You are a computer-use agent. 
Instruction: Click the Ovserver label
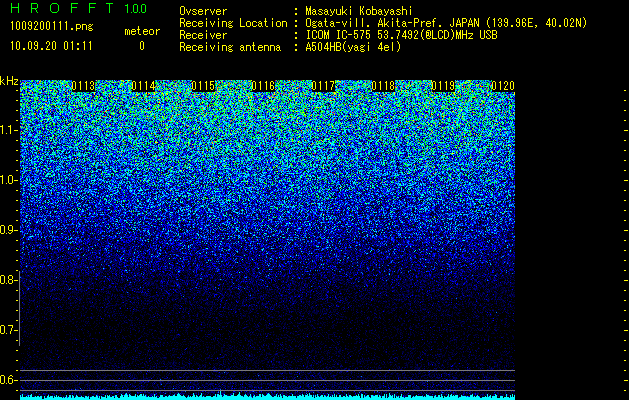click(x=203, y=11)
